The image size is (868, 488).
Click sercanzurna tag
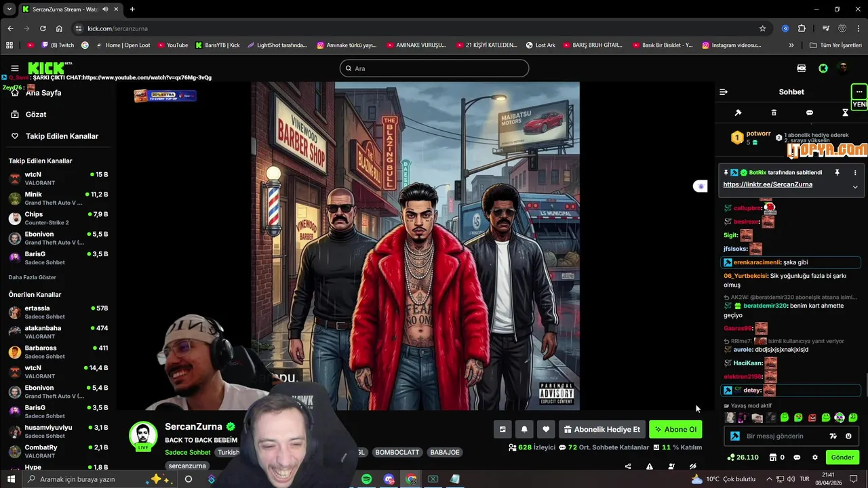tap(187, 466)
